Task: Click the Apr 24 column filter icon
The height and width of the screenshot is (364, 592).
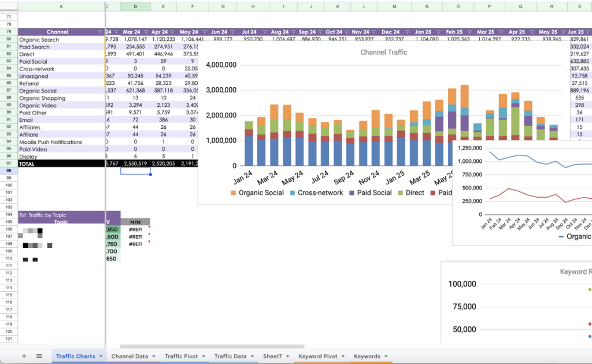Action: (x=172, y=32)
